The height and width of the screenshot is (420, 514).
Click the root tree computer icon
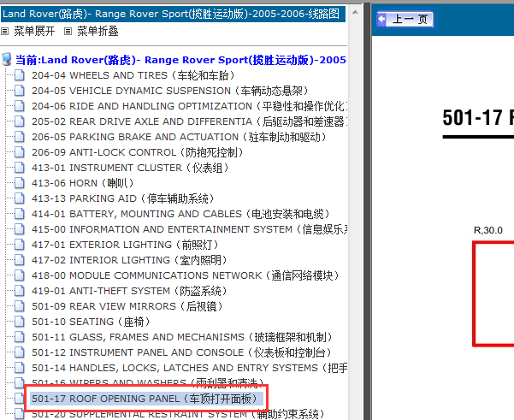click(7, 59)
